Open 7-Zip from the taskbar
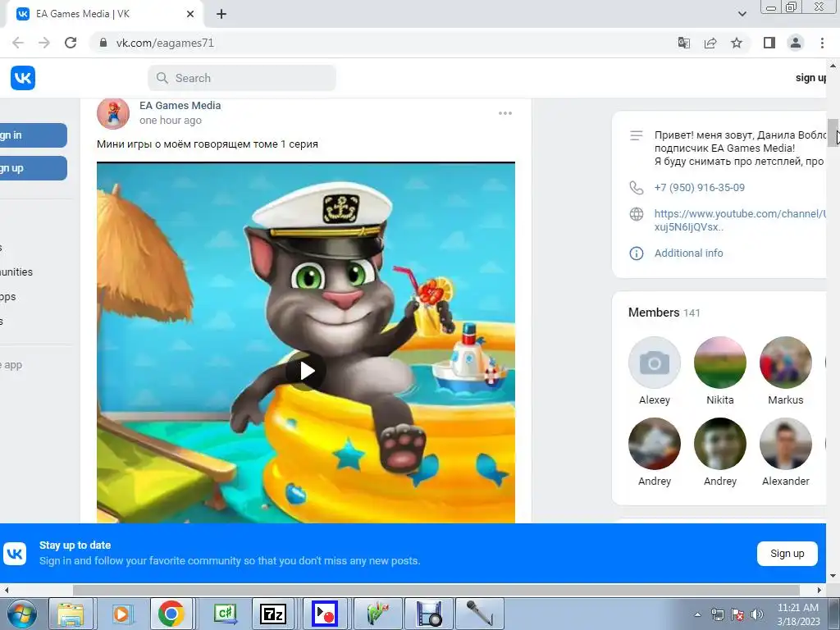This screenshot has width=840, height=630. [272, 614]
